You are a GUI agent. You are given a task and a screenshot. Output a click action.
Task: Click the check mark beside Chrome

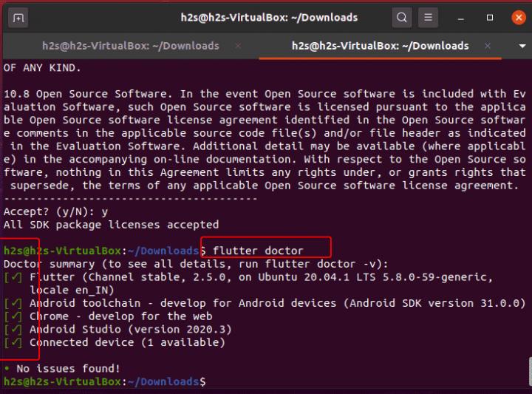(13, 316)
